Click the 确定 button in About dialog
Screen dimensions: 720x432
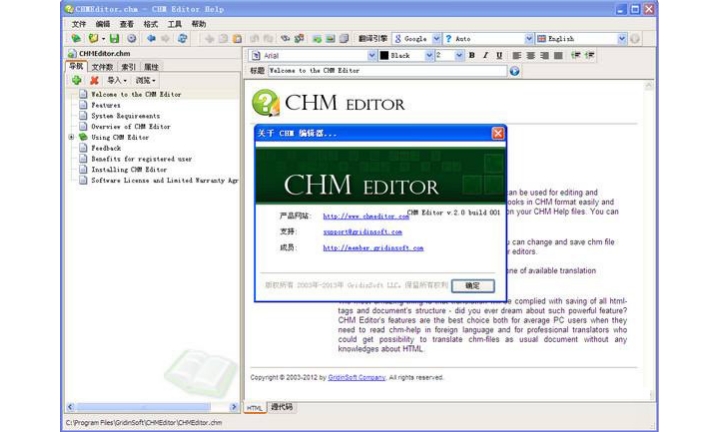click(x=472, y=285)
